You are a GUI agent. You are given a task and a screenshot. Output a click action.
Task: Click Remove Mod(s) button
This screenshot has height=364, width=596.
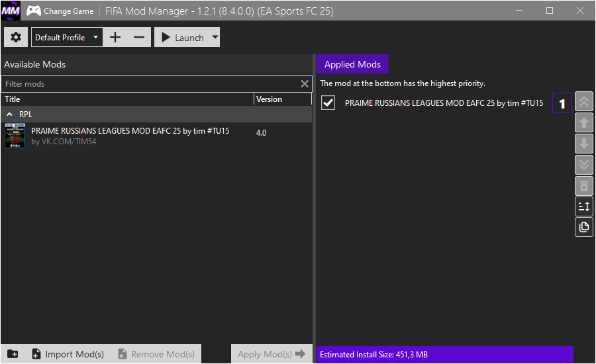(x=156, y=354)
